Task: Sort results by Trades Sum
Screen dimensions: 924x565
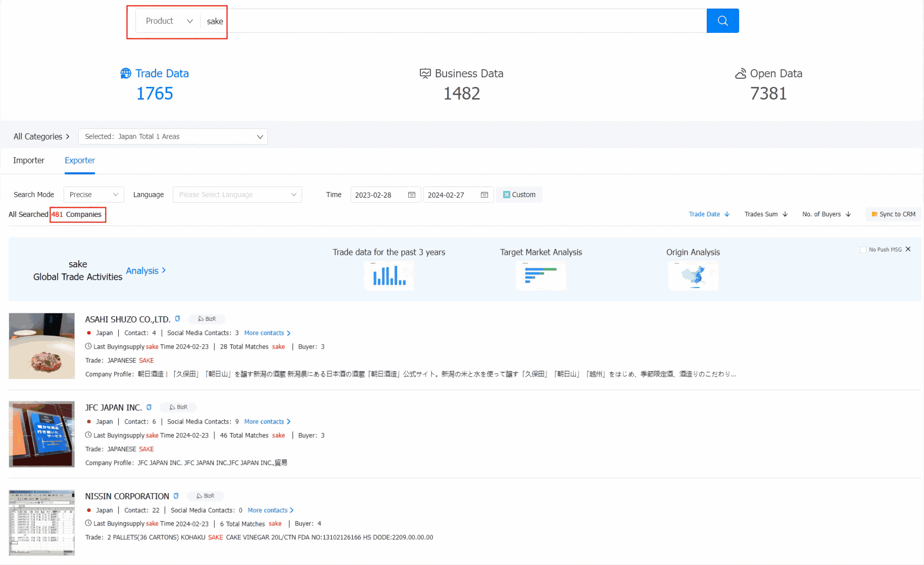Action: [765, 214]
